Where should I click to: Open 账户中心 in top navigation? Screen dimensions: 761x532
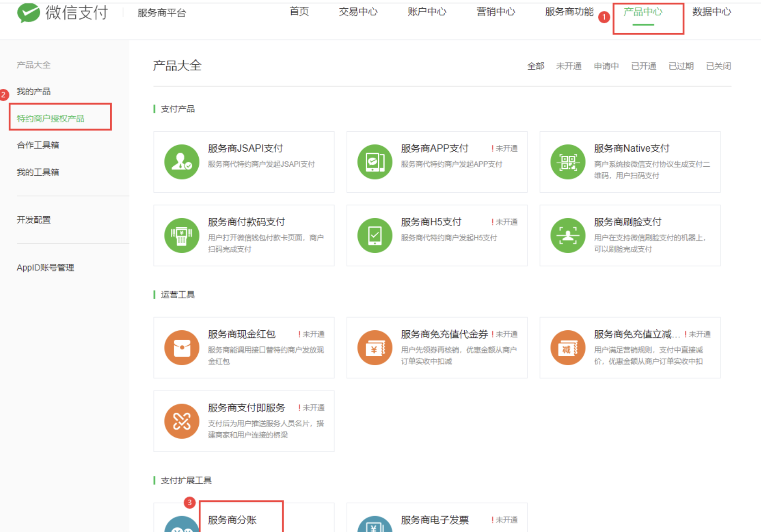coord(427,12)
